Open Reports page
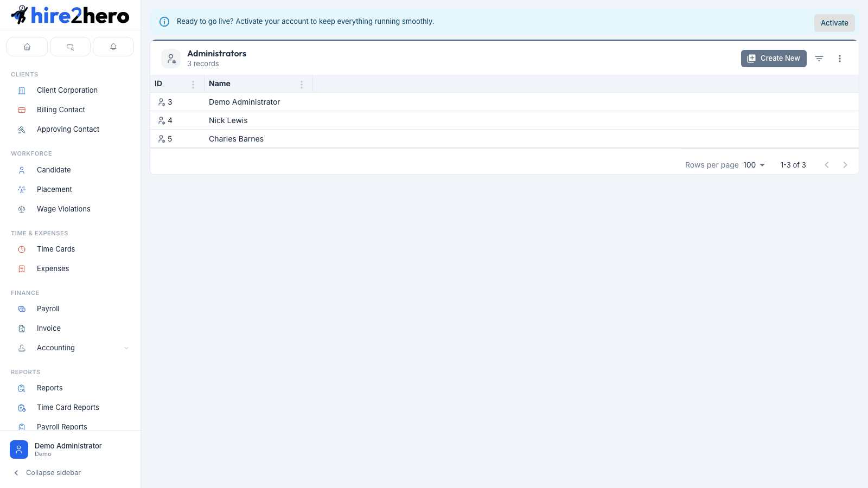Screen dimensions: 868x488 click(50, 388)
